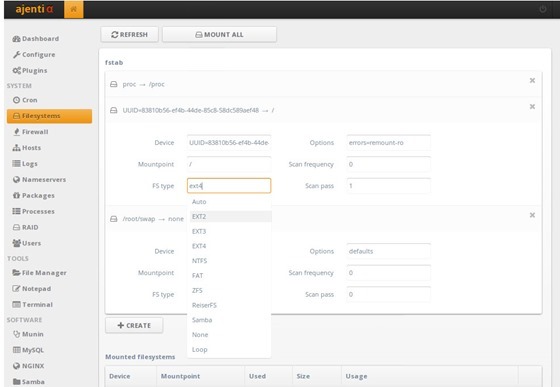Delete the proc fstab entry
This screenshot has height=387, width=560.
click(532, 81)
